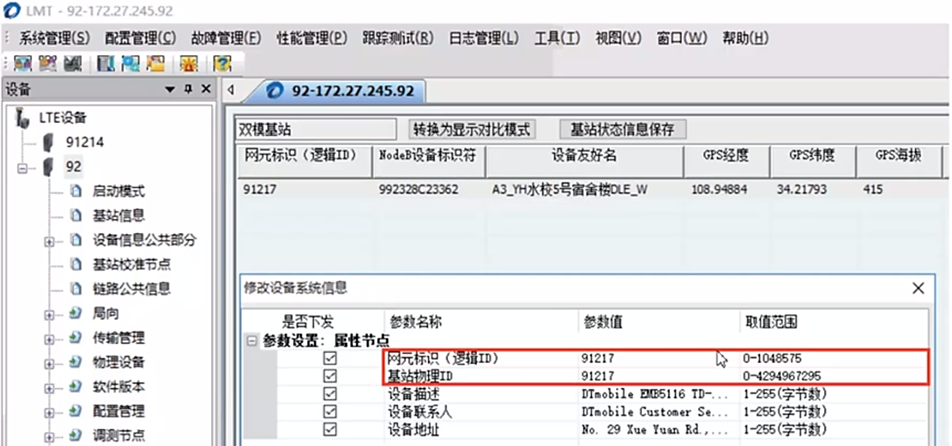Pin the 设备 panel with pushpin icon
952x446 pixels.
click(188, 89)
